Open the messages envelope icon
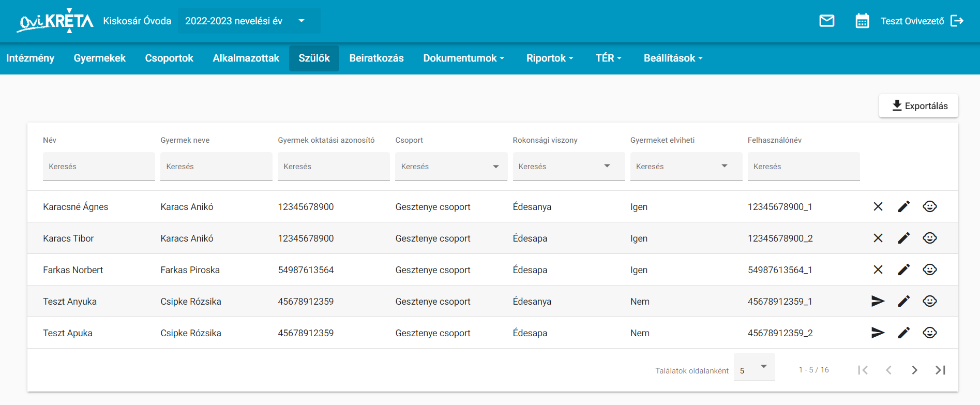Screen dimensions: 980x405 pos(827,21)
